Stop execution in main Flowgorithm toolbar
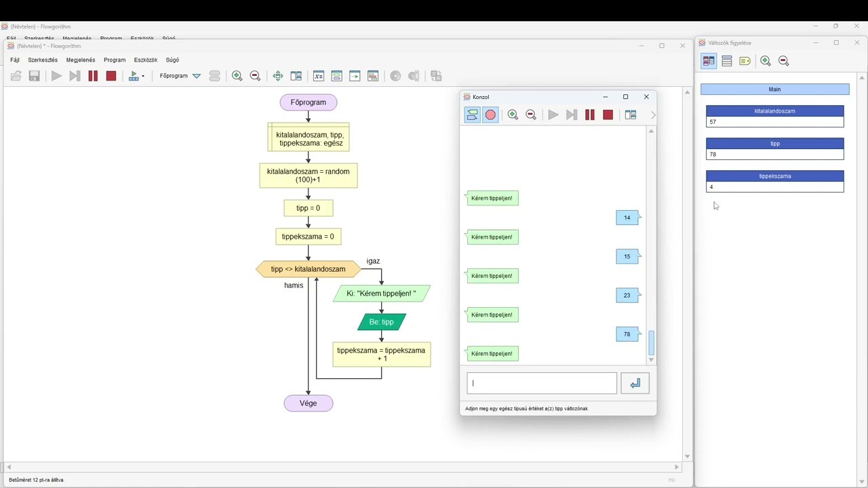 (111, 76)
